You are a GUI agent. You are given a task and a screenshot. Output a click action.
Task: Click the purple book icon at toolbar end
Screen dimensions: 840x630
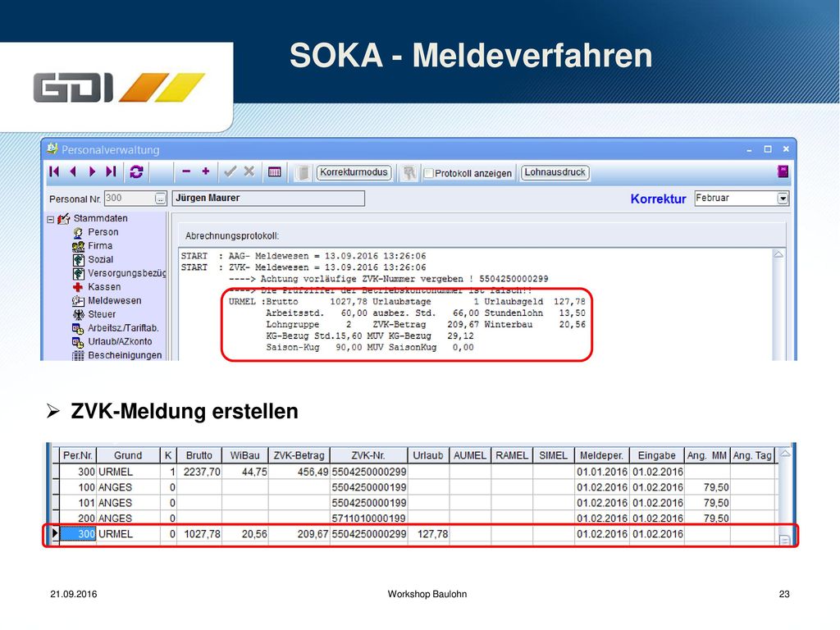[783, 171]
